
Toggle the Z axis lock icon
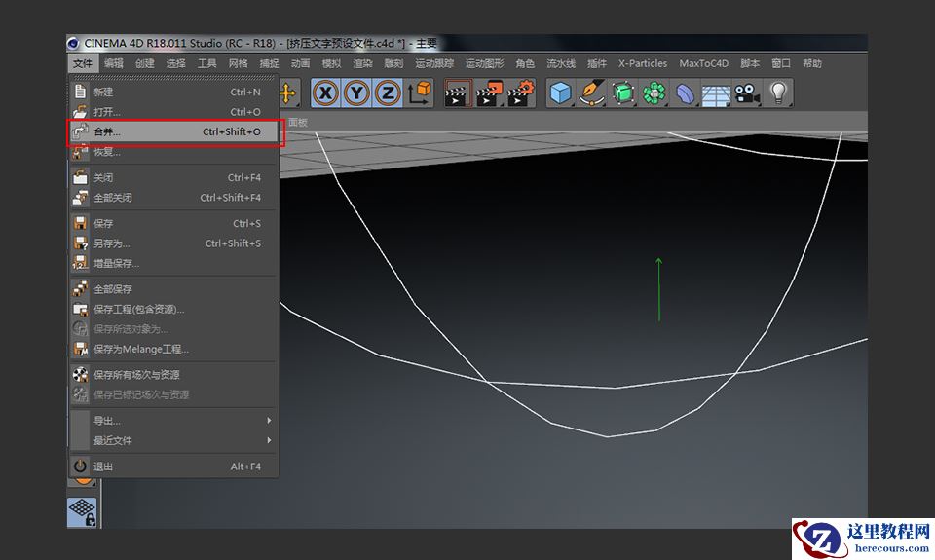point(388,93)
